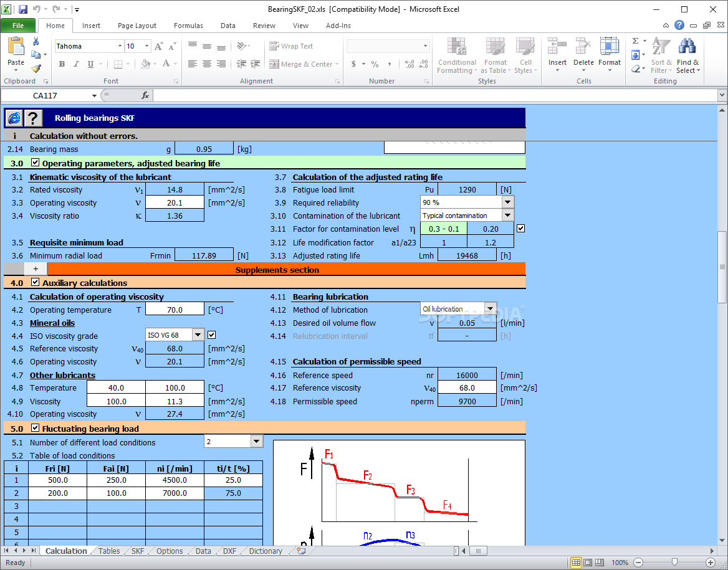Open the Name Box dropdown arrow
The width and height of the screenshot is (728, 570).
coord(94,95)
